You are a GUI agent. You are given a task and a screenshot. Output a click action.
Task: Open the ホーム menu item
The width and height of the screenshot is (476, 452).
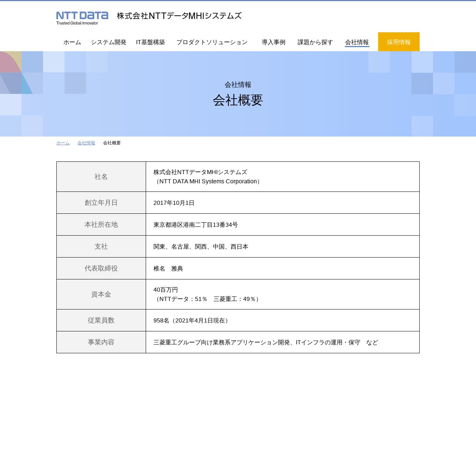pos(72,42)
